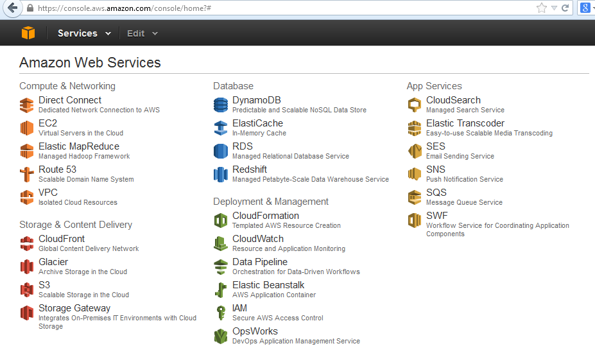Open the S3 link
The width and height of the screenshot is (595, 364).
click(44, 286)
